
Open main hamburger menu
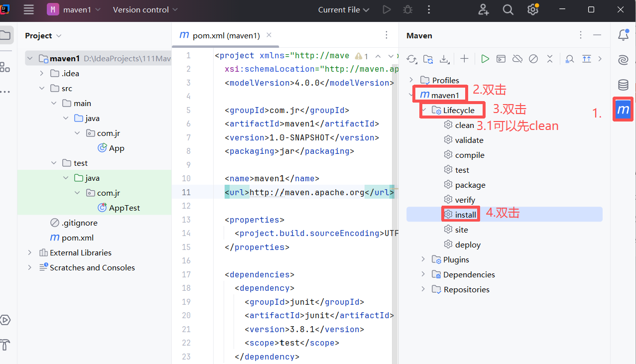29,9
